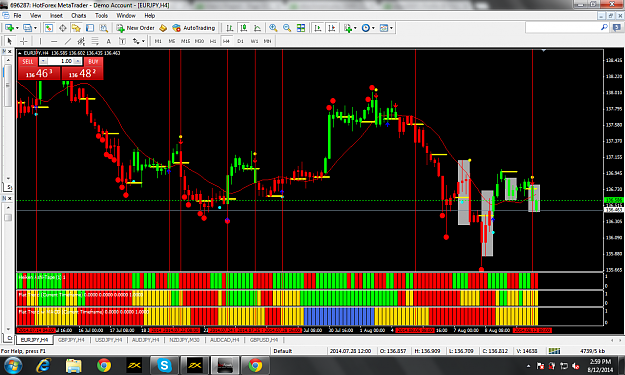
Task: Switch to H1 timeframe
Action: tap(213, 41)
